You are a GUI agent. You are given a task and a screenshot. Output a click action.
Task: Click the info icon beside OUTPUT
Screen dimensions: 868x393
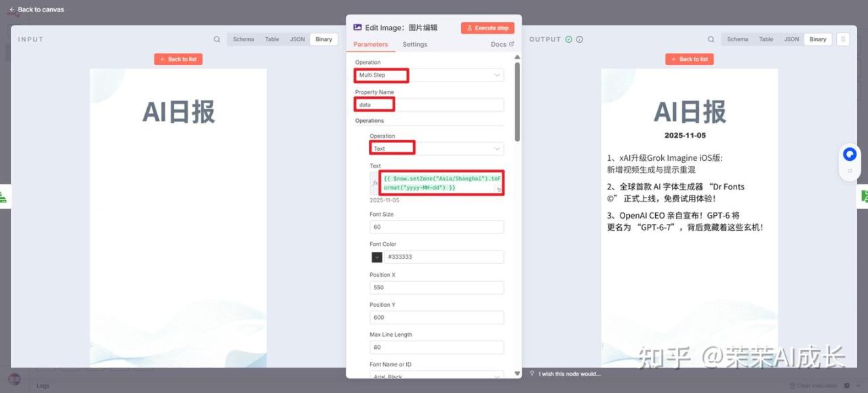coord(580,39)
